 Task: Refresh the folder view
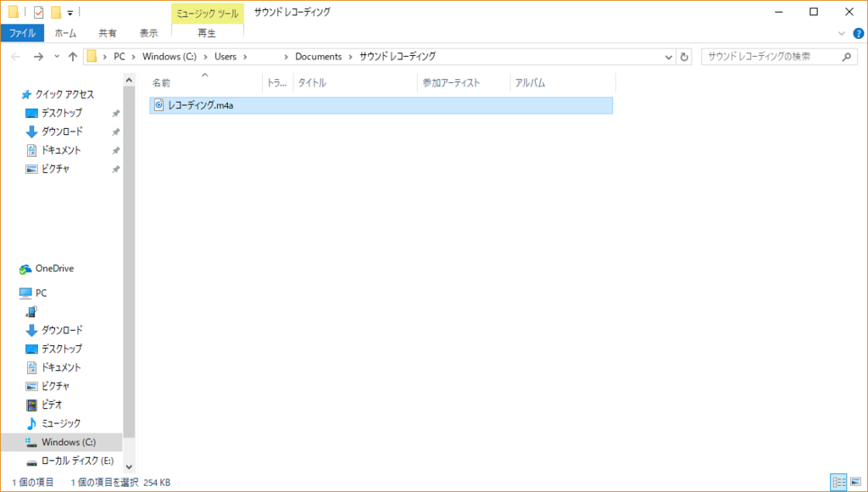[684, 57]
